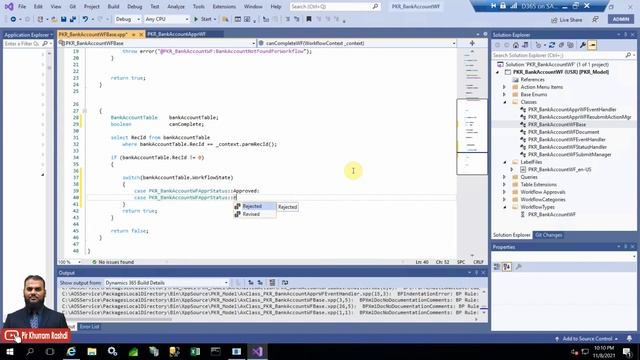Click Categorized view icon in Properties panel
Image resolution: width=640 pixels, height=360 pixels.
pyautogui.click(x=497, y=267)
